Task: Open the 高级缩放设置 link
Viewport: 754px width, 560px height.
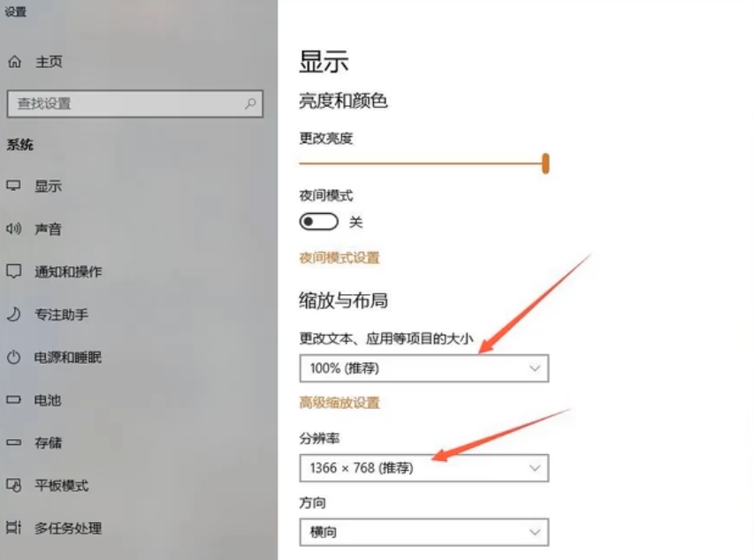Action: click(x=339, y=403)
